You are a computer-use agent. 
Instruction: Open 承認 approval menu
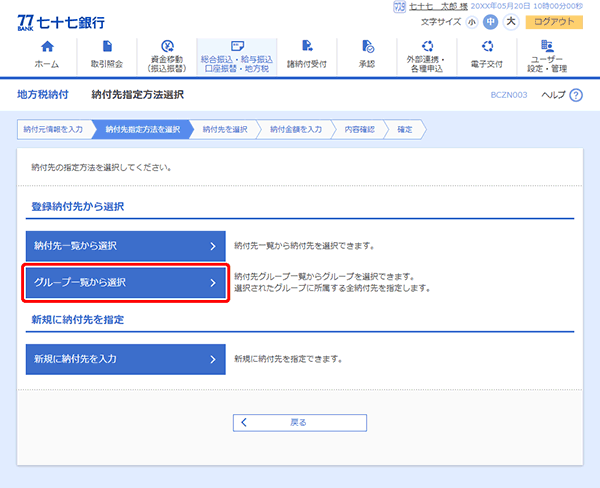coord(367,56)
